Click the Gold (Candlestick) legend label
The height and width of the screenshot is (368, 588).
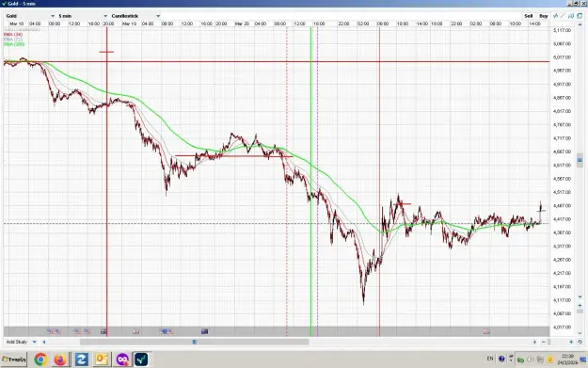[x=22, y=29]
